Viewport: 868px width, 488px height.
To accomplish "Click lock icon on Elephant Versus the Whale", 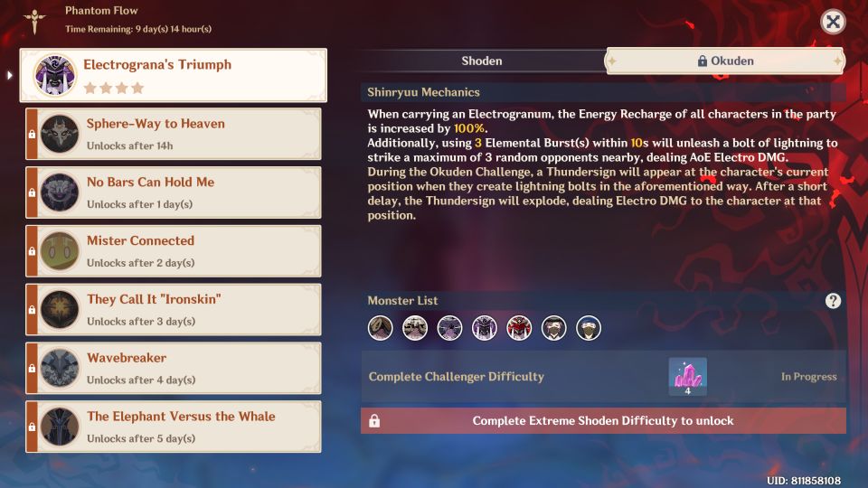I will click(x=32, y=427).
